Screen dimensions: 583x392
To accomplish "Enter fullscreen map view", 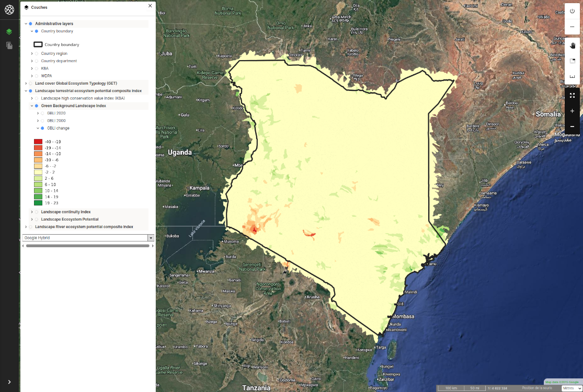I will coord(573,95).
